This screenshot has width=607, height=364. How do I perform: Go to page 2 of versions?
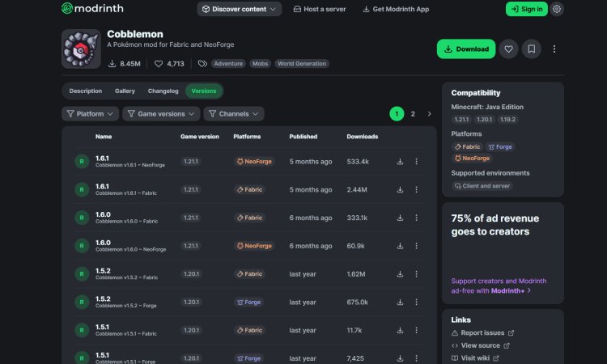point(413,114)
